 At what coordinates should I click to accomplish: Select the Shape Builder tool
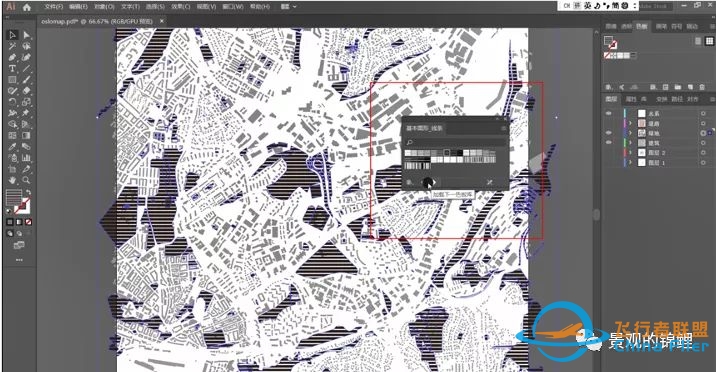12,124
